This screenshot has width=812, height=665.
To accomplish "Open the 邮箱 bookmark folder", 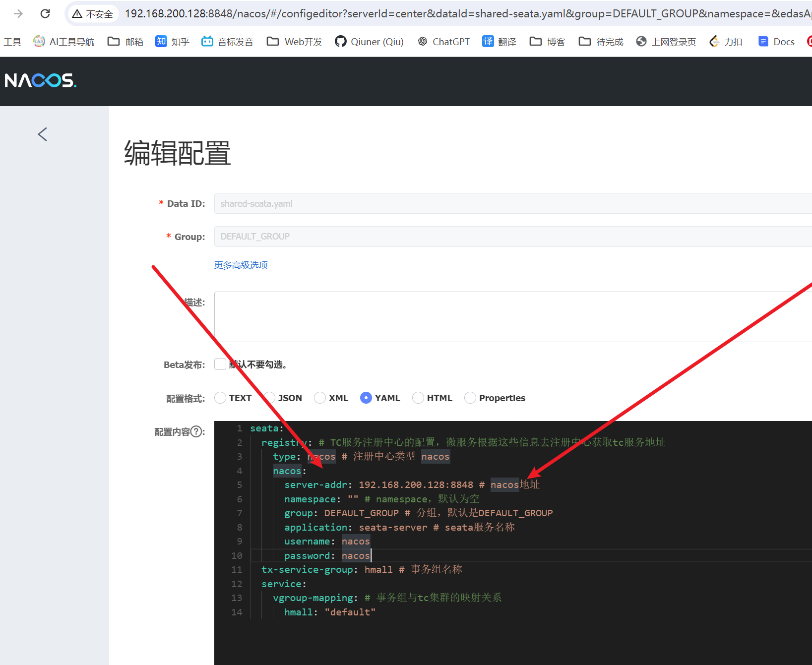I will point(125,42).
